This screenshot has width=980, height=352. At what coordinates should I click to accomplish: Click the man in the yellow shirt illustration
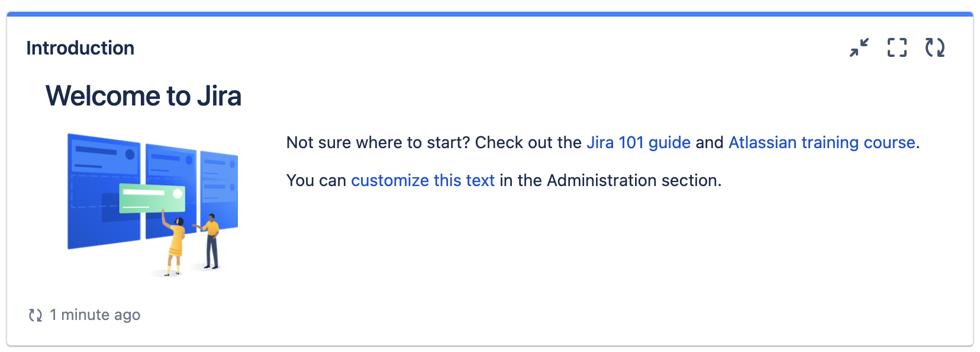pos(210,241)
